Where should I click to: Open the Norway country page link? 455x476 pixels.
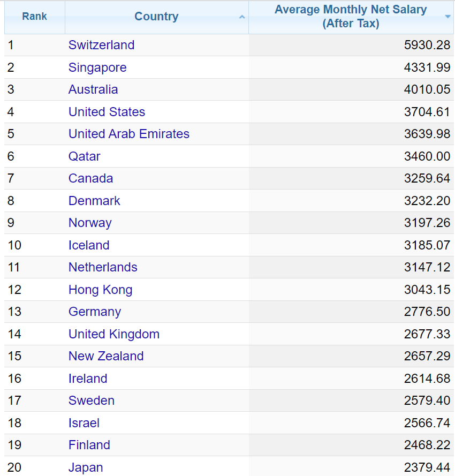click(x=90, y=223)
